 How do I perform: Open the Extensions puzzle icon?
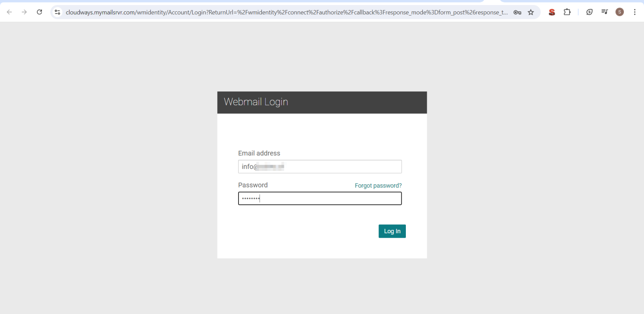[567, 12]
